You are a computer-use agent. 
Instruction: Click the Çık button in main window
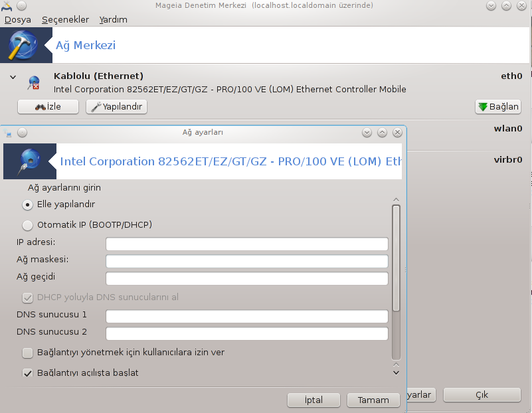482,395
